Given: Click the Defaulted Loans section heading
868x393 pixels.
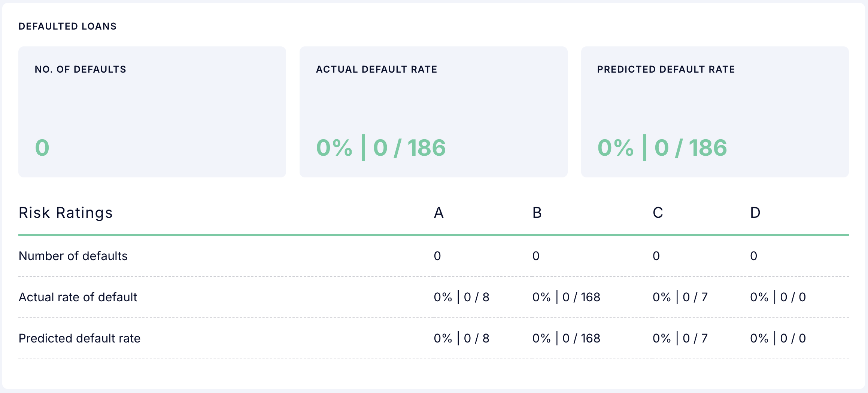Looking at the screenshot, I should click(x=67, y=26).
